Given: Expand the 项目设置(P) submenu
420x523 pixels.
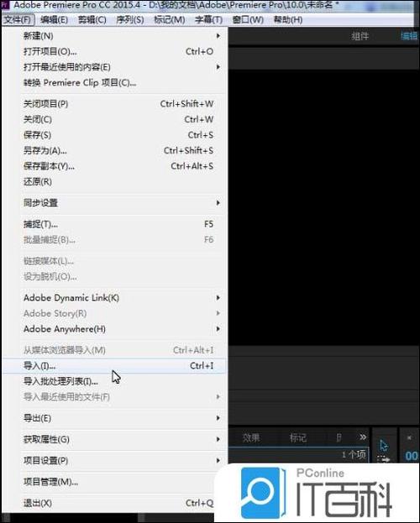Looking at the screenshot, I should click(114, 461).
